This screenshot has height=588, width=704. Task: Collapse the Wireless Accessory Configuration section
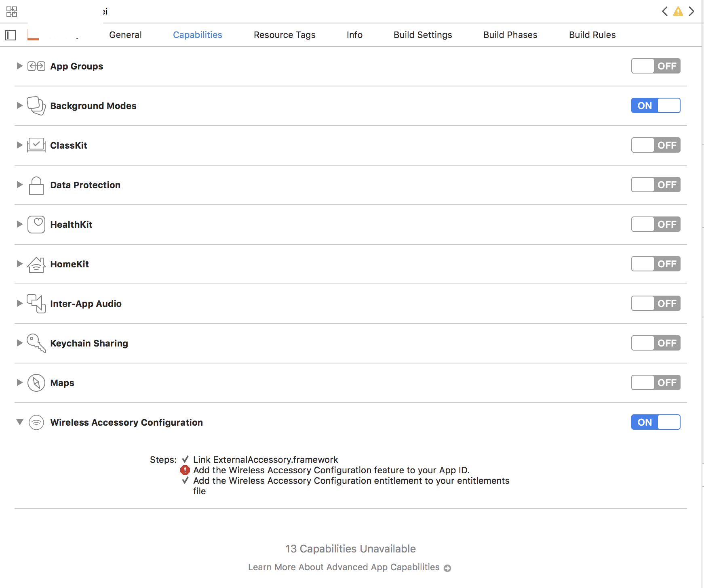19,422
